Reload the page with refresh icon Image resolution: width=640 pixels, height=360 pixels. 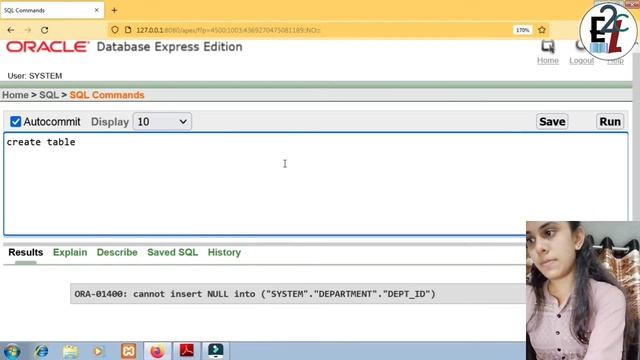click(x=44, y=30)
